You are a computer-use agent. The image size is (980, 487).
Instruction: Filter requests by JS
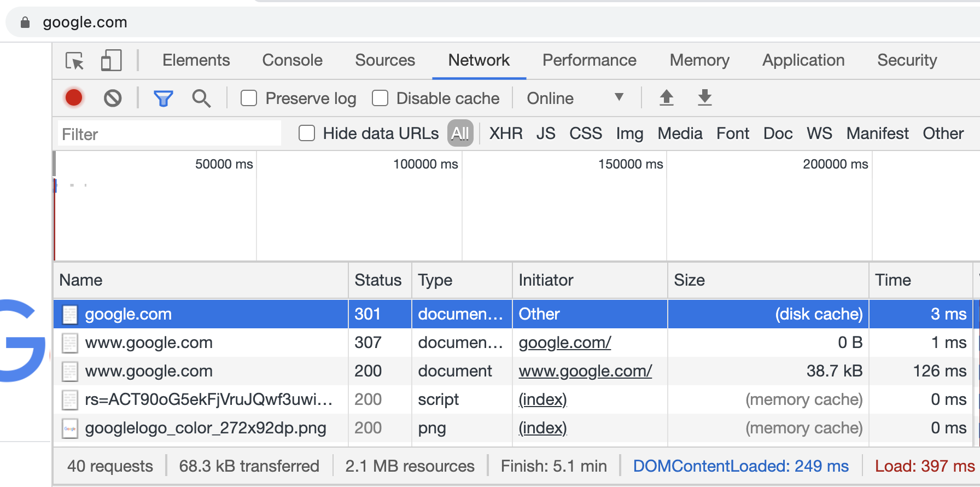[x=546, y=134]
